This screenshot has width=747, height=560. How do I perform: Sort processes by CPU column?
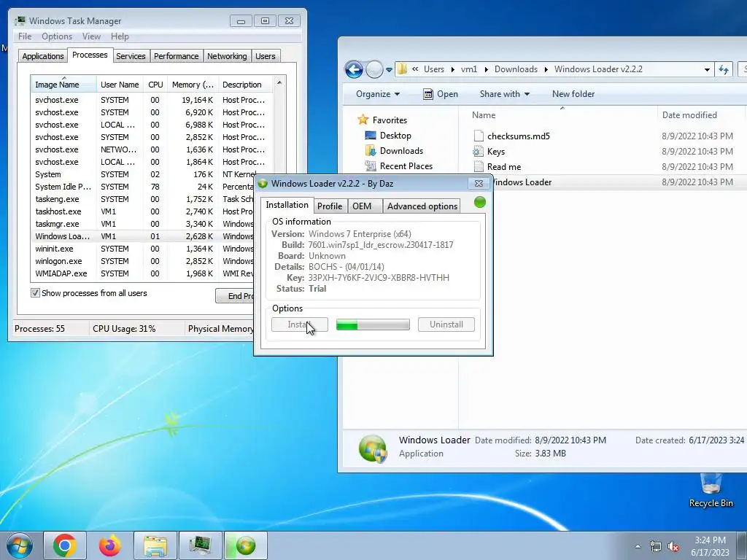pos(155,85)
